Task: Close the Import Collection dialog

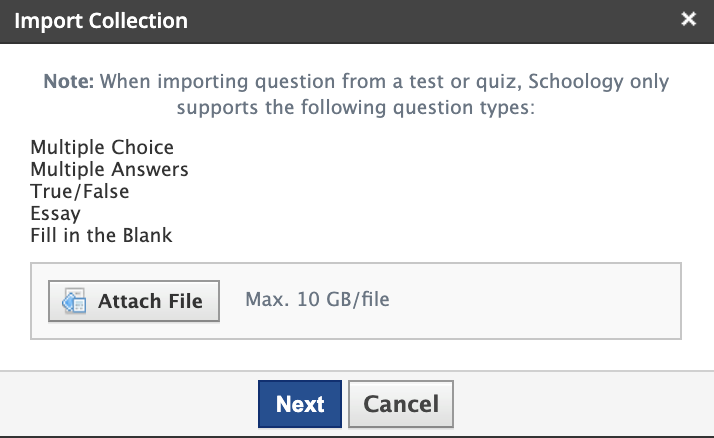Action: pos(688,19)
